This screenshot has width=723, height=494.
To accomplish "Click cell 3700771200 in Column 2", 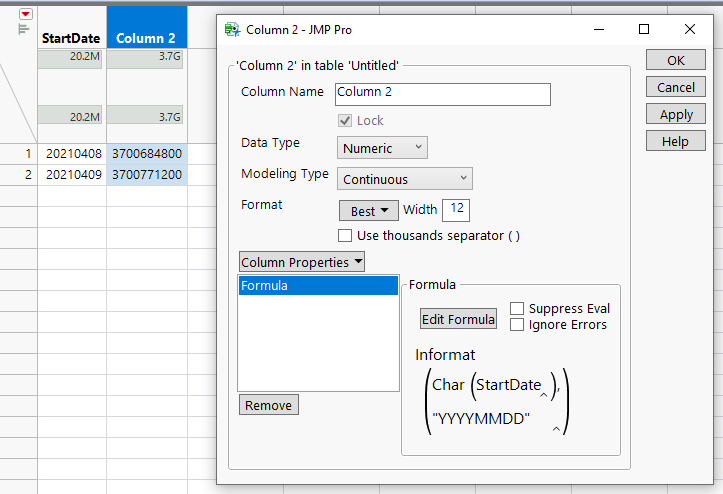I will pyautogui.click(x=147, y=175).
